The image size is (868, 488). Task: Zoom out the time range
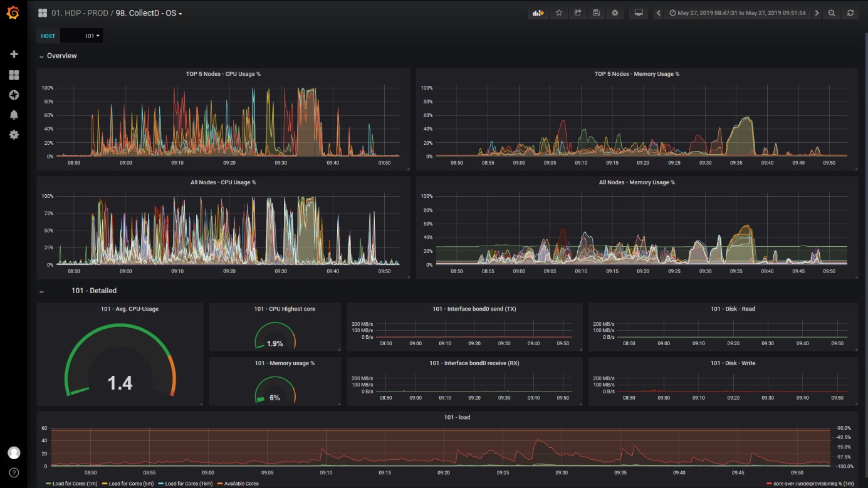(x=832, y=13)
